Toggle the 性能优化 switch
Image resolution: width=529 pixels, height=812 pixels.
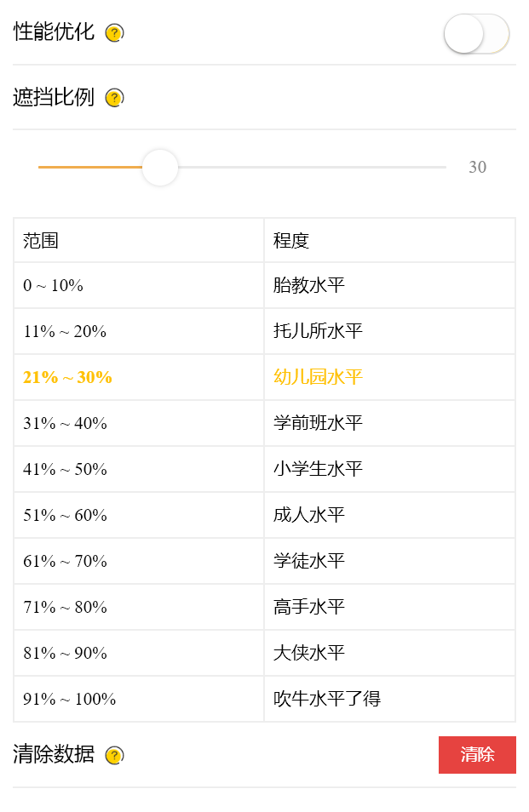pyautogui.click(x=476, y=34)
